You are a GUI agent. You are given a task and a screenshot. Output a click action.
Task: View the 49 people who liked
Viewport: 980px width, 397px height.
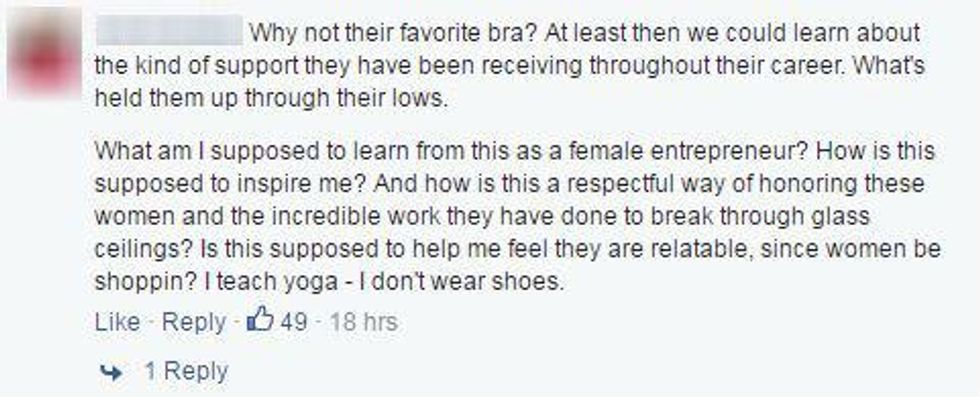(x=294, y=322)
